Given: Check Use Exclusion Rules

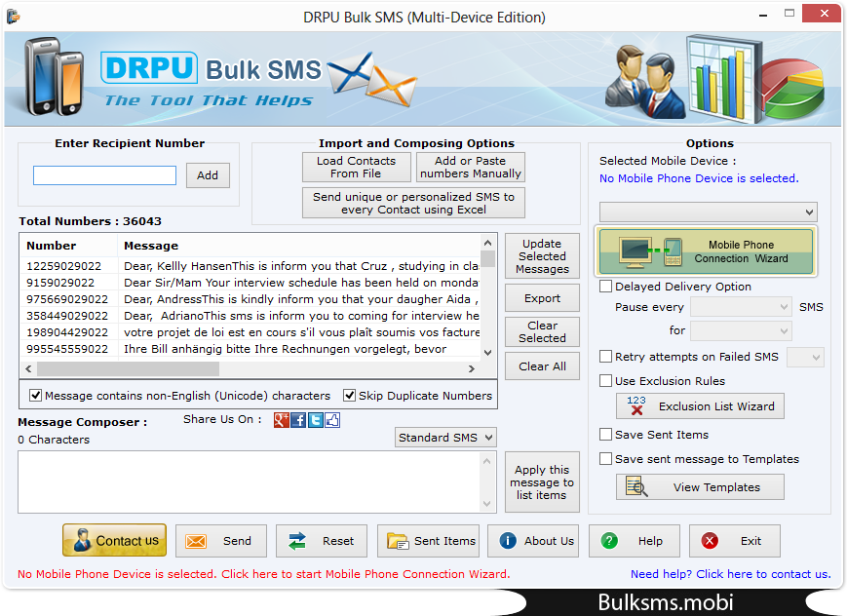Looking at the screenshot, I should click(x=606, y=381).
